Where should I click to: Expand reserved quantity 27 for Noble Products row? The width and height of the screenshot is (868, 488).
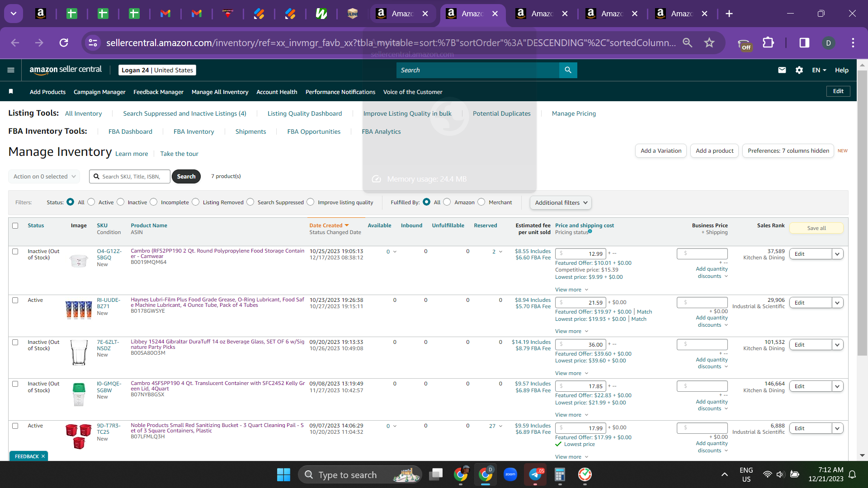pyautogui.click(x=495, y=426)
